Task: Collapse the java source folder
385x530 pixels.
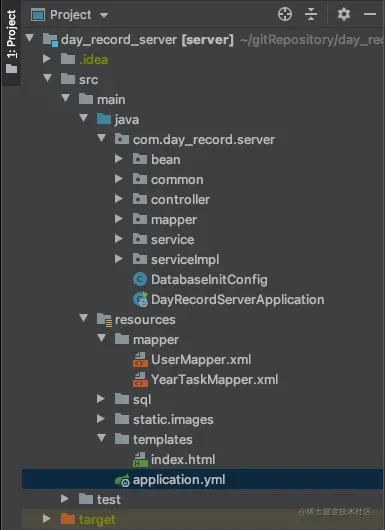Action: point(83,118)
